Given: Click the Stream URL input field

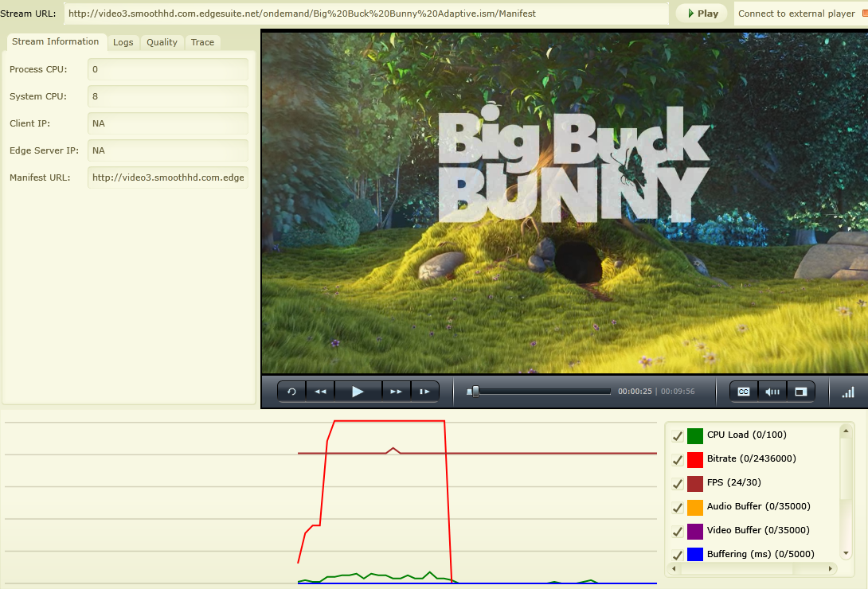Looking at the screenshot, I should pyautogui.click(x=366, y=14).
